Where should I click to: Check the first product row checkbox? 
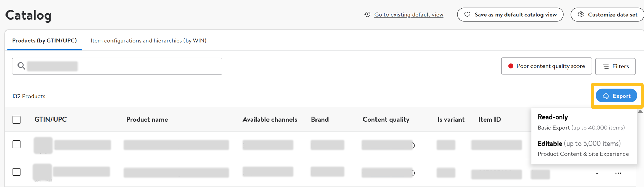[x=16, y=144]
